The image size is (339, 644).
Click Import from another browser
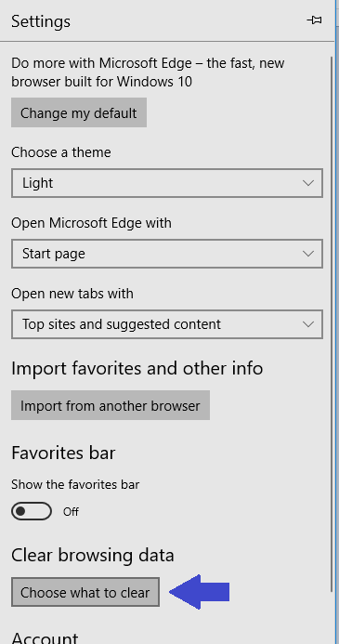click(111, 405)
